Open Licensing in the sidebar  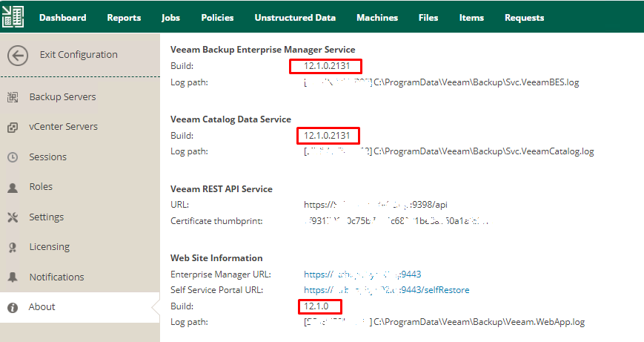point(50,247)
